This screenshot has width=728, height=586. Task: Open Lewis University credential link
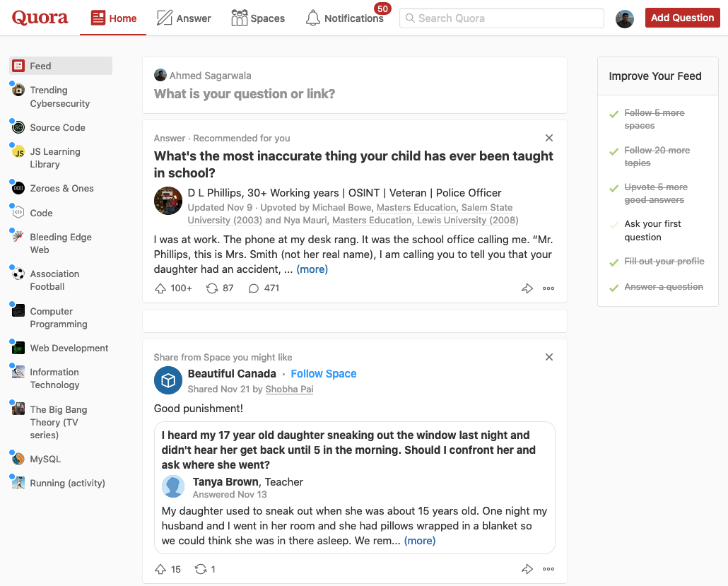425,220
